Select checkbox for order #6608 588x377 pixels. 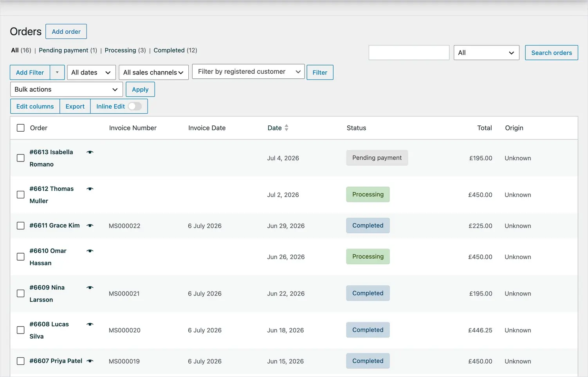(21, 330)
